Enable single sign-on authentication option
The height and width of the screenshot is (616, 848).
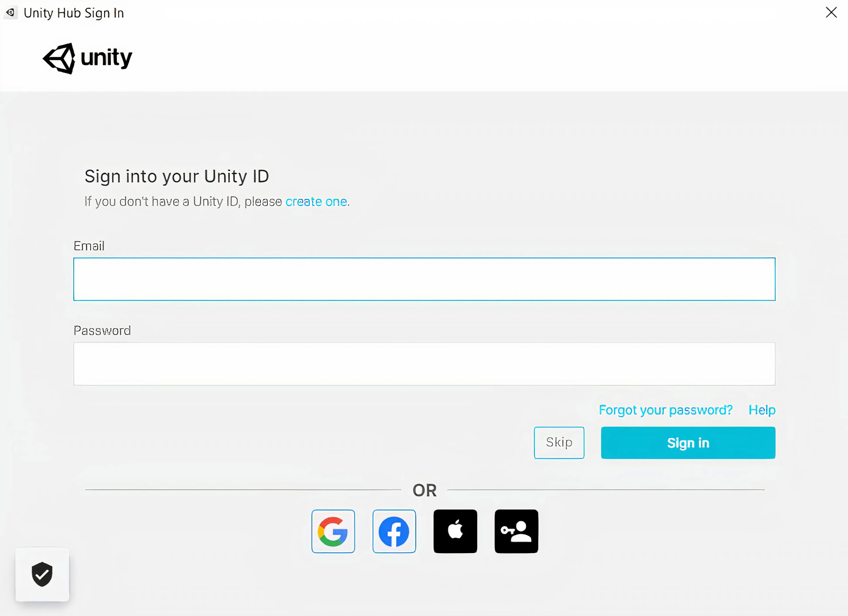tap(516, 531)
